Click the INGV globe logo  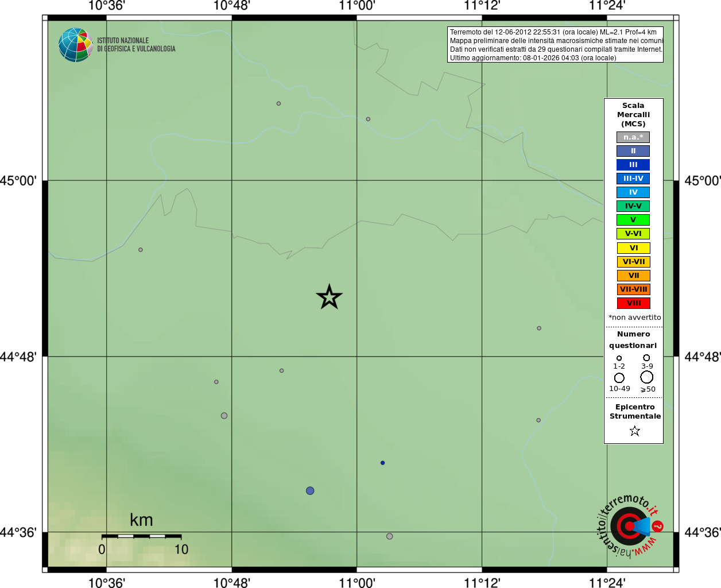(75, 45)
